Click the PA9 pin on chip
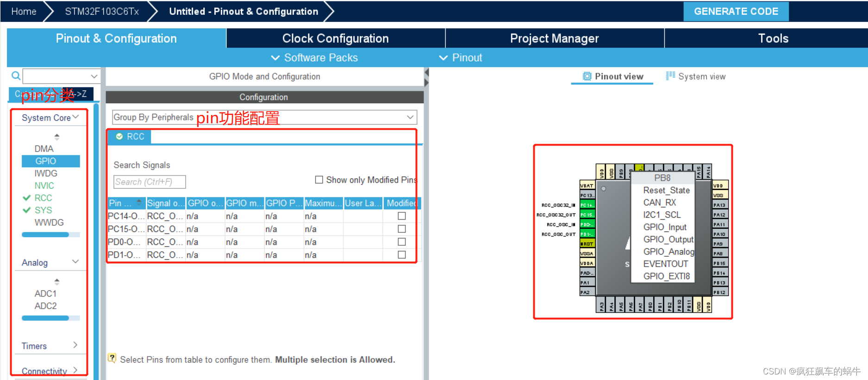 point(720,244)
